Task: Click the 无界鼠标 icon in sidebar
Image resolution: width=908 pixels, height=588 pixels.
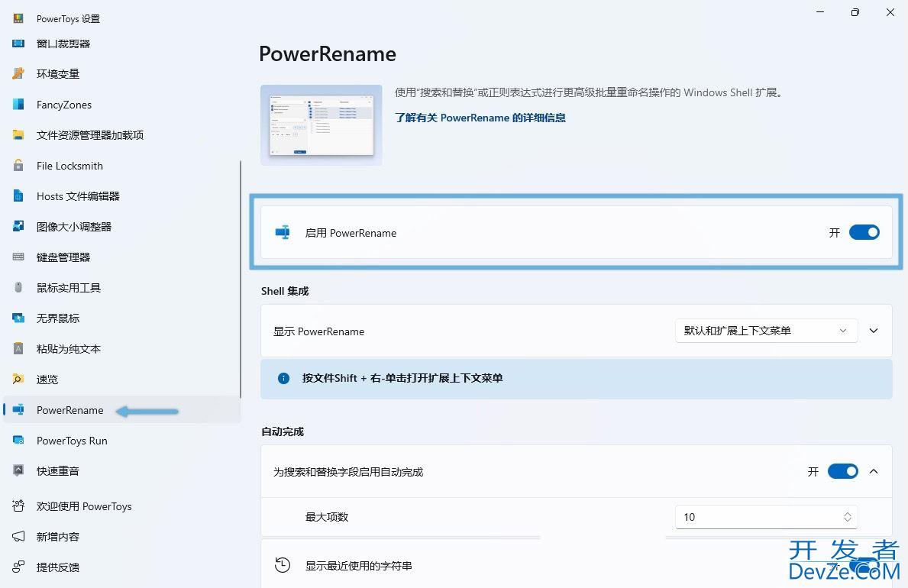Action: coord(18,318)
